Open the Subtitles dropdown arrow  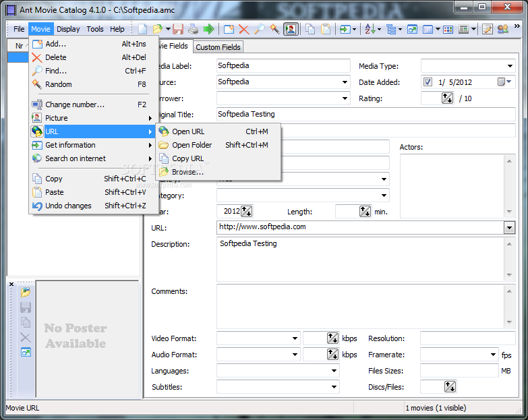(334, 387)
